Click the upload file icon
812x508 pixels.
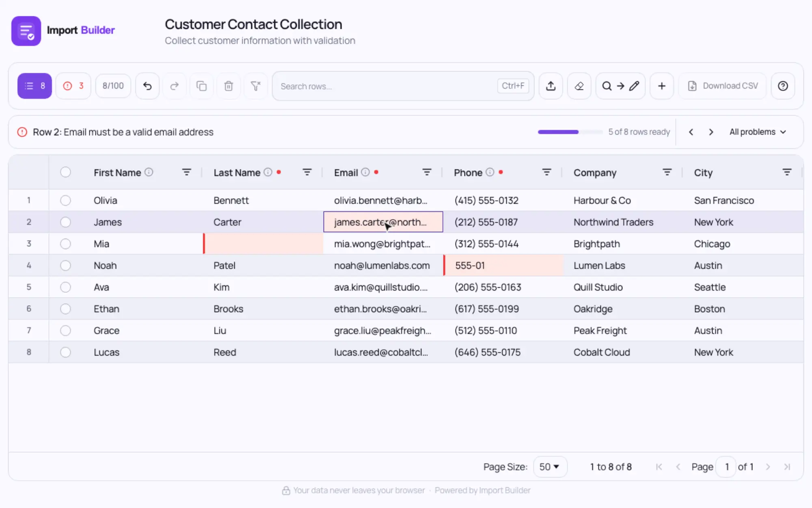[551, 86]
